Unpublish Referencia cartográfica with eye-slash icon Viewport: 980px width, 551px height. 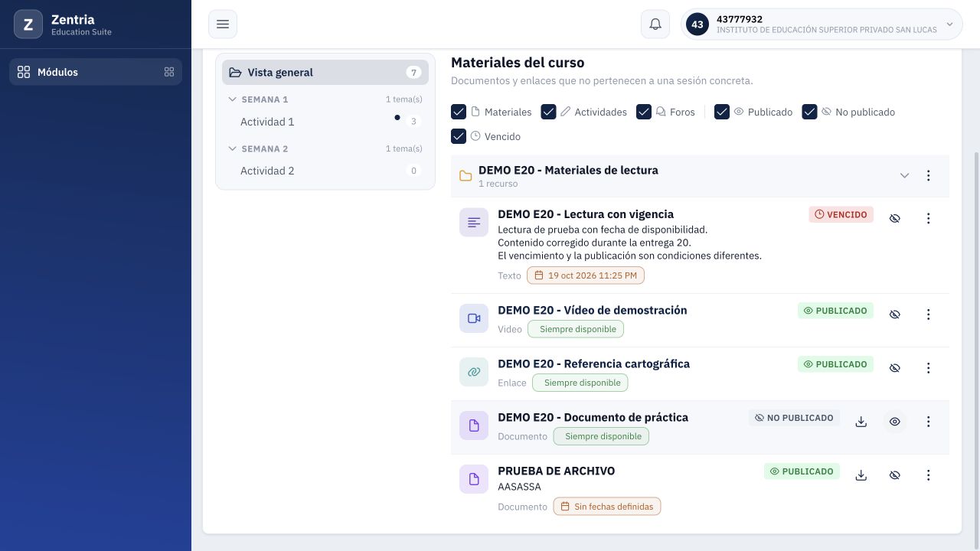coord(895,368)
